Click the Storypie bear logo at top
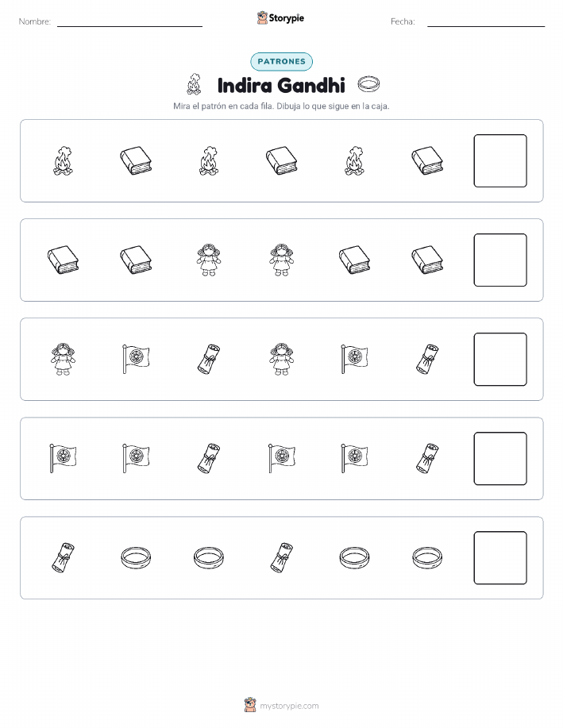The height and width of the screenshot is (728, 563). 263,18
